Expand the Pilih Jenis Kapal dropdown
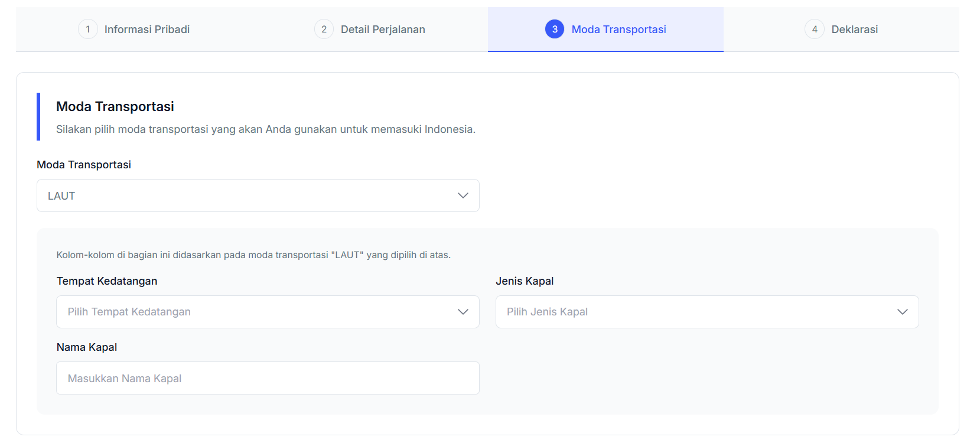Viewport: 980px width, 440px height. pos(691,312)
